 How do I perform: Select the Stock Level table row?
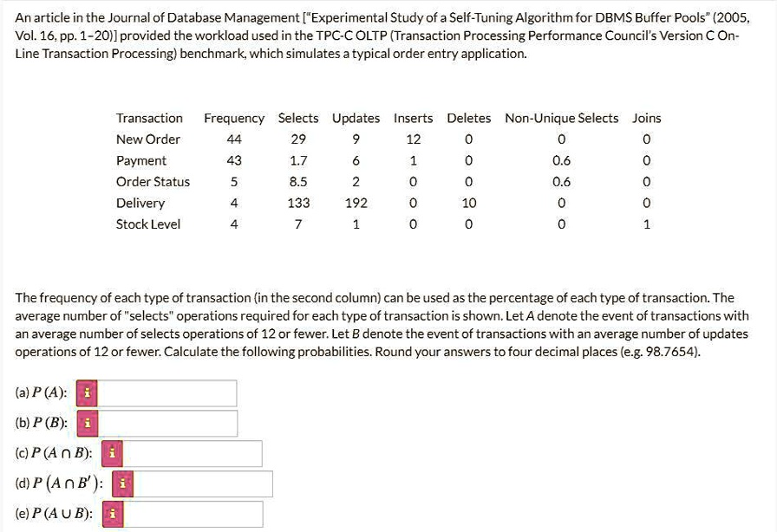coord(150,224)
